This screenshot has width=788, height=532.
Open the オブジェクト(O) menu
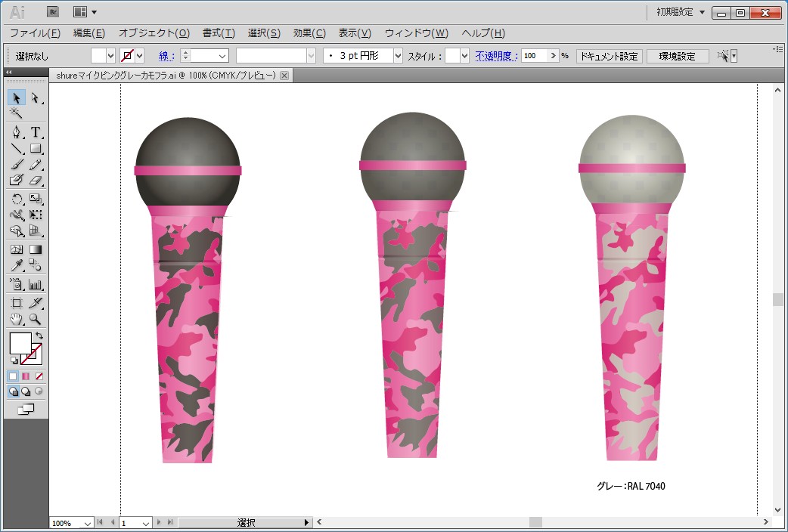tap(154, 33)
